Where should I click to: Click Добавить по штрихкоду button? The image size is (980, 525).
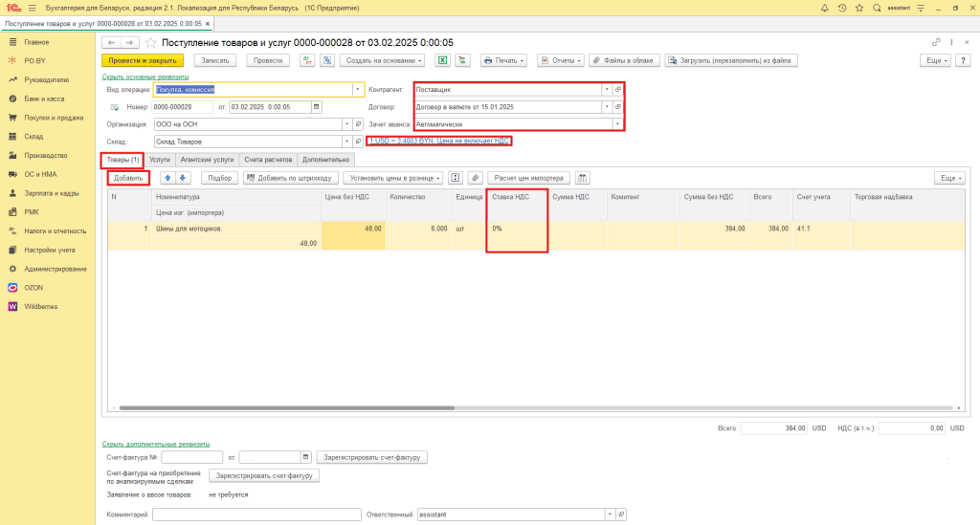pyautogui.click(x=291, y=178)
